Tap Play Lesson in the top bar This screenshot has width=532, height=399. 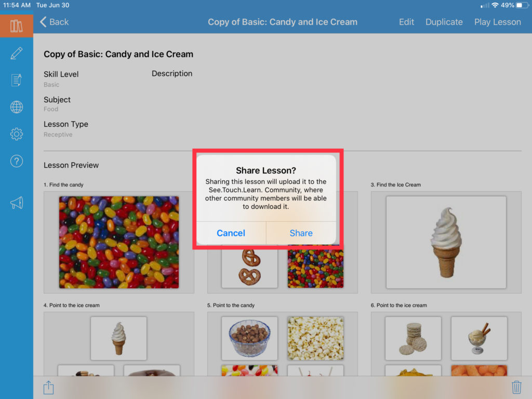[497, 22]
